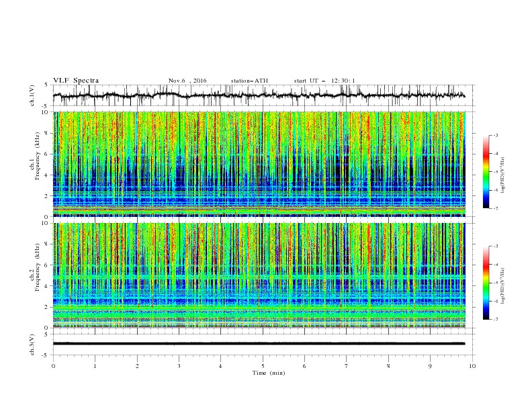
Task: Click time axis tick label "0"
Action: [x=53, y=366]
